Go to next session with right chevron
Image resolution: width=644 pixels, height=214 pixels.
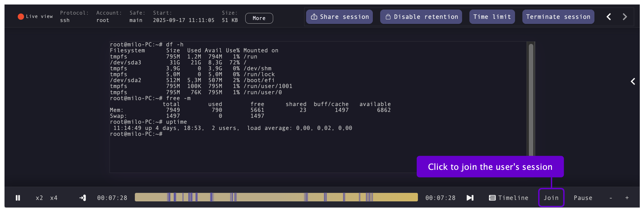[625, 17]
